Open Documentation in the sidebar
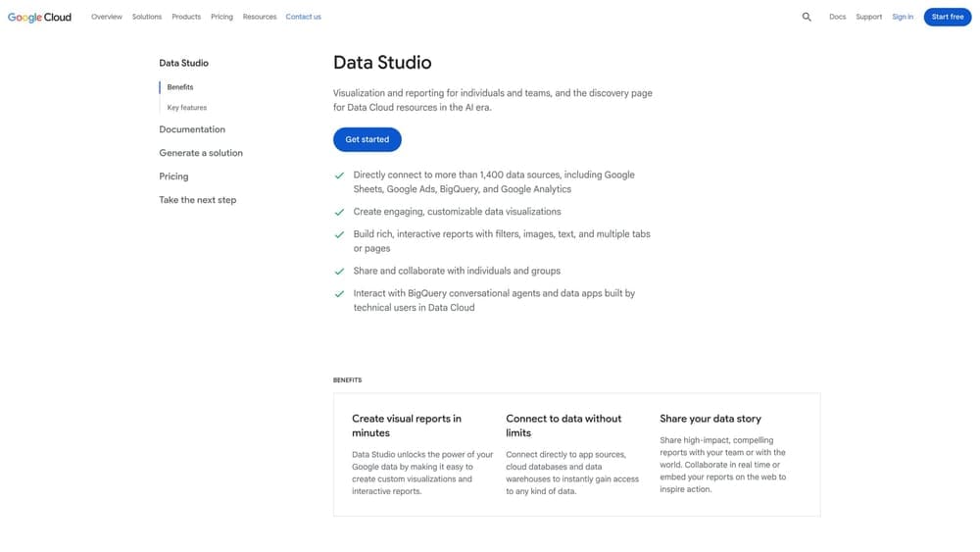The height and width of the screenshot is (552, 980). (x=192, y=129)
